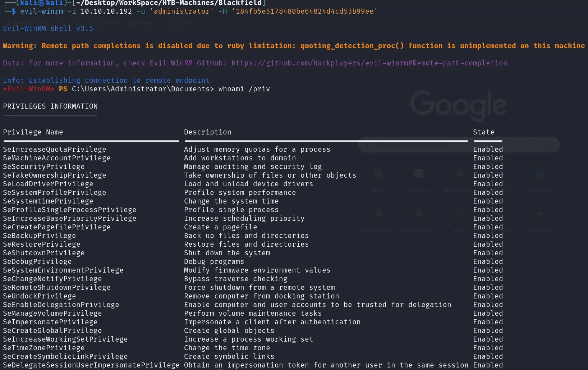
Task: Click the red '*Evil-WinRM*' prompt label
Action: pos(28,89)
